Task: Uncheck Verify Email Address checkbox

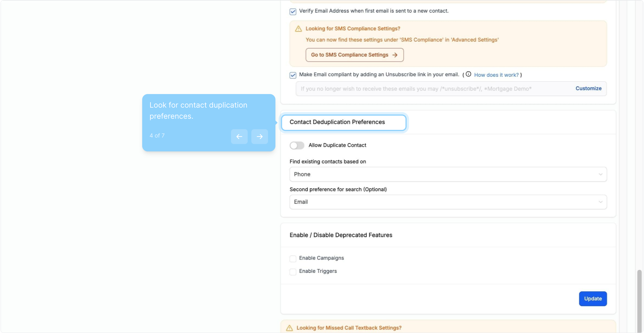Action: pos(293,12)
